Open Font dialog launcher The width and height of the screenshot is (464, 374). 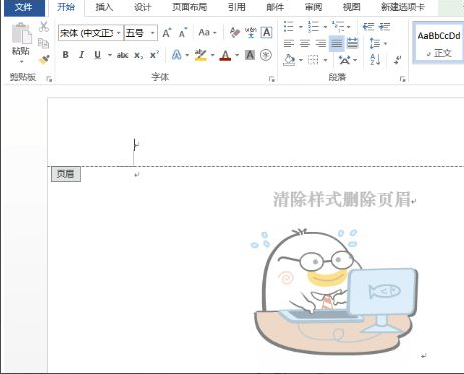coord(272,79)
